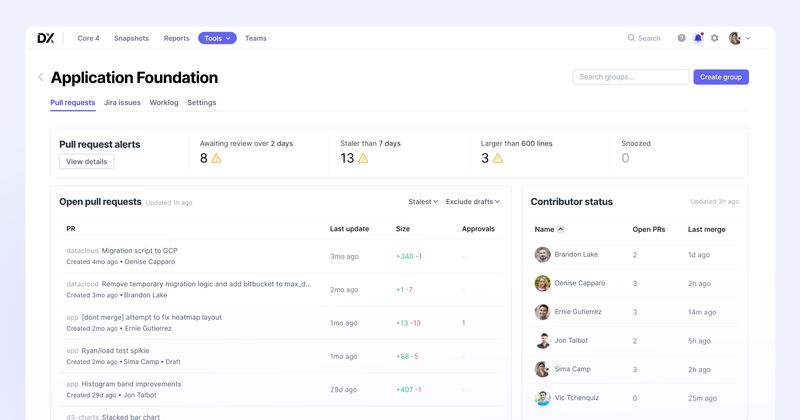Switch to the Jira issues tab
Viewport: 800px width, 420px height.
point(122,102)
